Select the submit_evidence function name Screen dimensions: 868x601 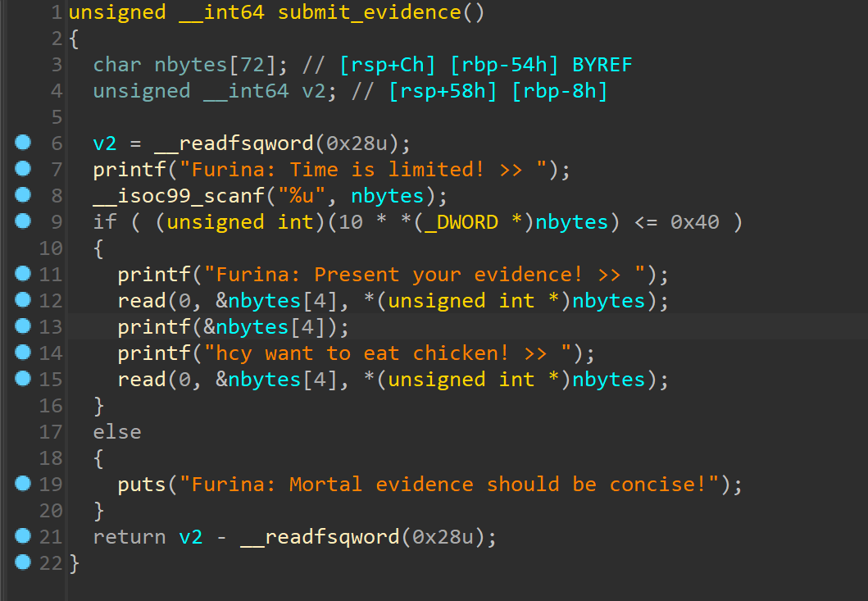tap(369, 12)
